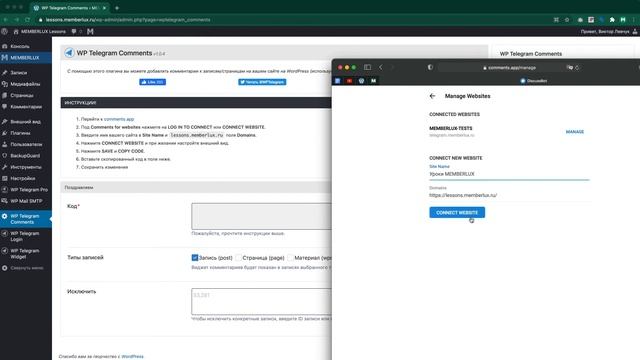The width and height of the screenshot is (640, 360).
Task: Open WP Mail SMTP sidebar item
Action: (25, 201)
